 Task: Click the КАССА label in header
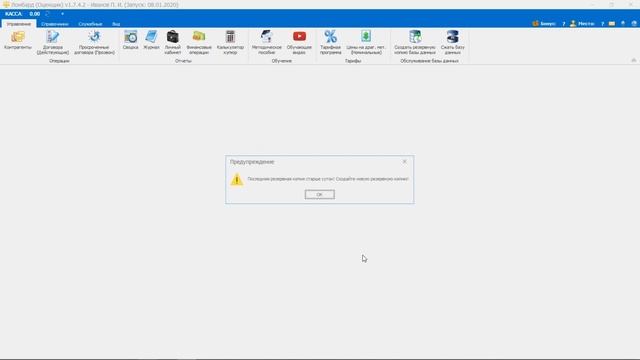click(x=13, y=14)
